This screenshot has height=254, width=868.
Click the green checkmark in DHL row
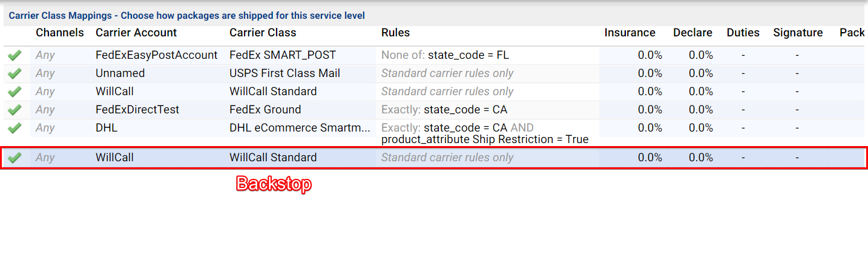pos(15,128)
